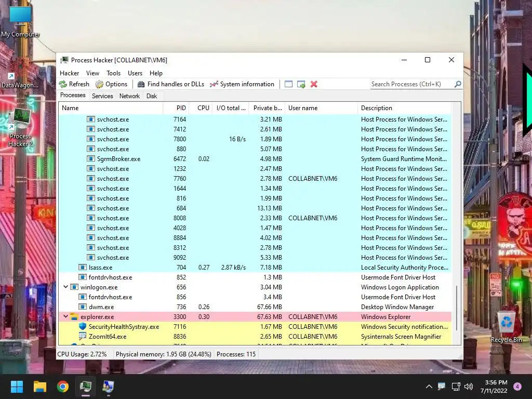Viewport: 532px width, 399px height.
Task: Sort by User name column header
Action: pos(321,108)
